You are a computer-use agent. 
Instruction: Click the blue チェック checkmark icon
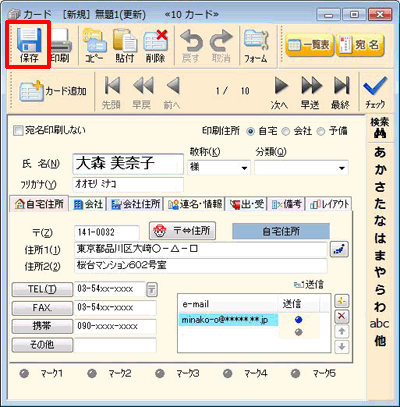pos(375,86)
